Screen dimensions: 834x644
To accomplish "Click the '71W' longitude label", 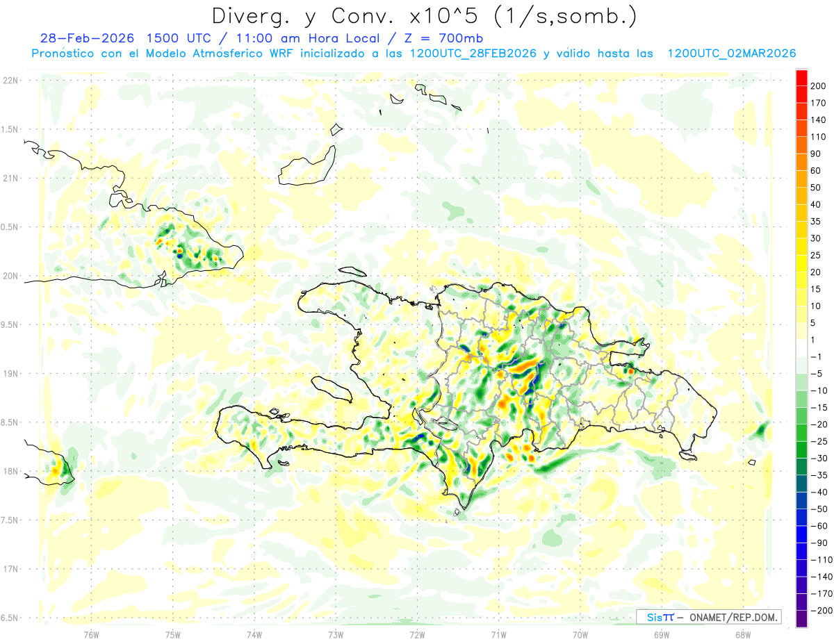I will click(498, 634).
